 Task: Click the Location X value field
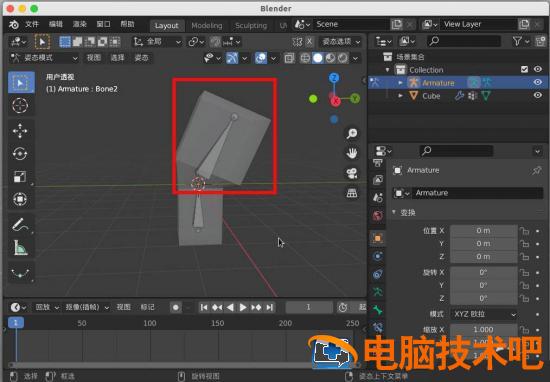[x=484, y=231]
